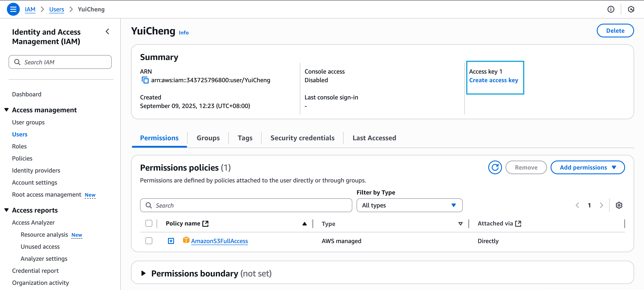Go to next page of policies
The width and height of the screenshot is (644, 290).
[x=601, y=205]
